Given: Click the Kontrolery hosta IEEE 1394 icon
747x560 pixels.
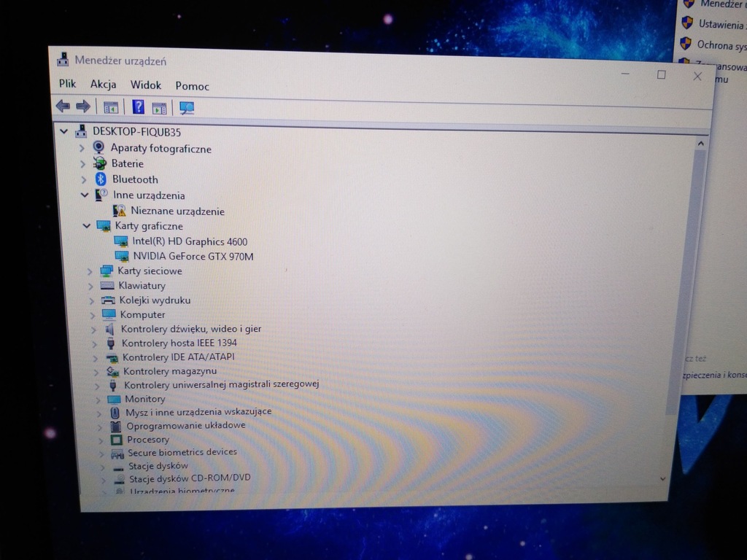Looking at the screenshot, I should tap(111, 343).
